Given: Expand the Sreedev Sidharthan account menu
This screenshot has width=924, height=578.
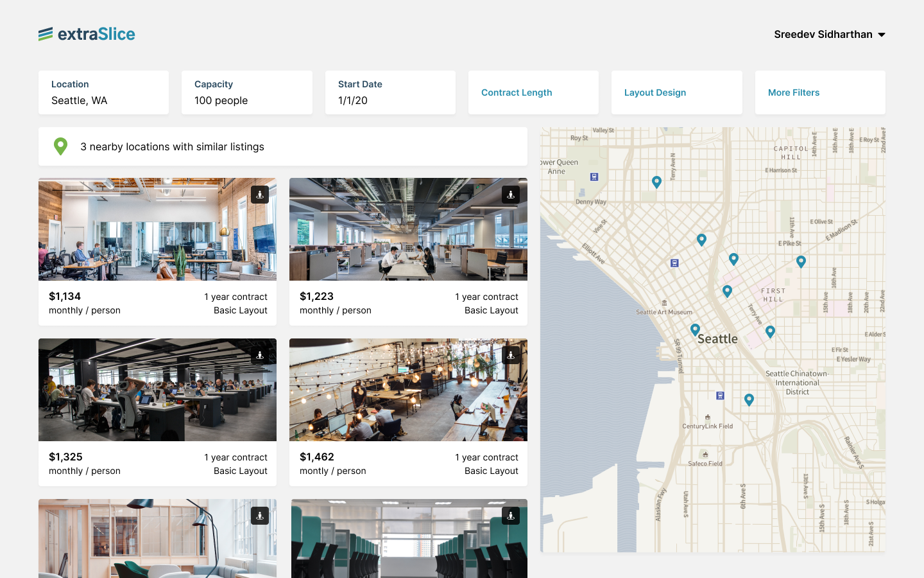Looking at the screenshot, I should coord(829,35).
